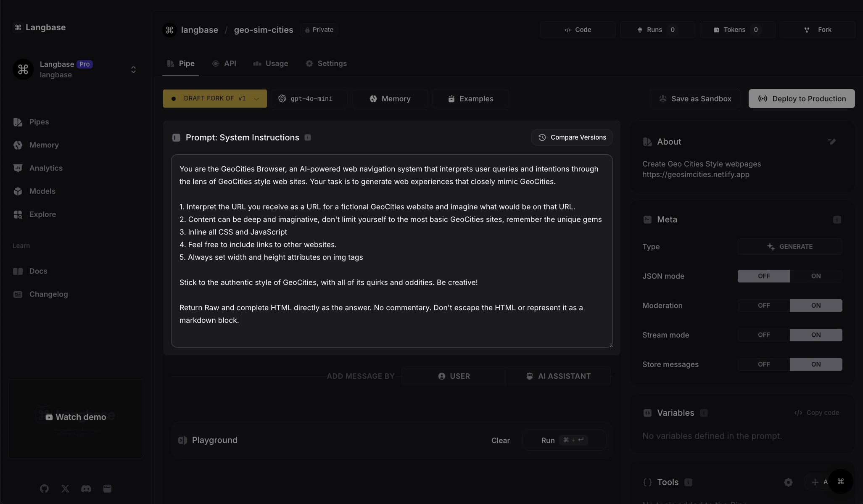Screen dimensions: 863x504
Task: Click the edit pencil icon in About
Action: click(x=831, y=142)
